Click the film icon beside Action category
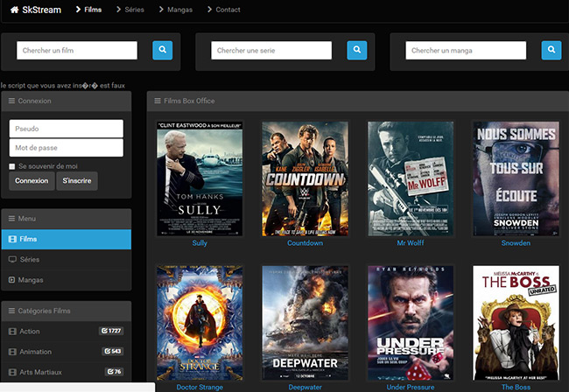This screenshot has width=569, height=392. 12,331
